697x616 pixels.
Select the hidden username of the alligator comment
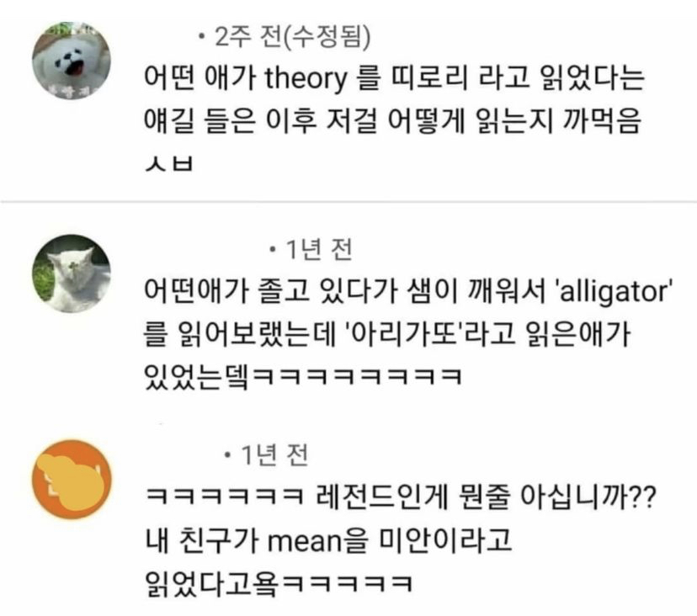point(205,249)
